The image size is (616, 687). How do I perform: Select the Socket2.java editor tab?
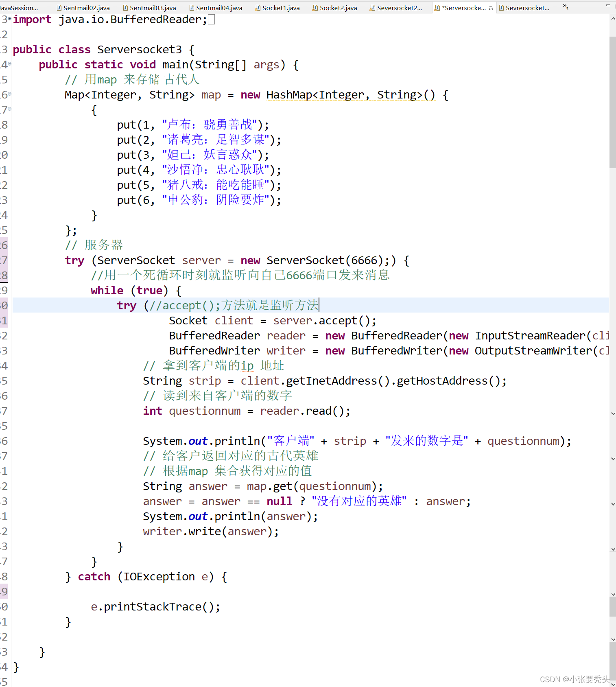tap(334, 8)
